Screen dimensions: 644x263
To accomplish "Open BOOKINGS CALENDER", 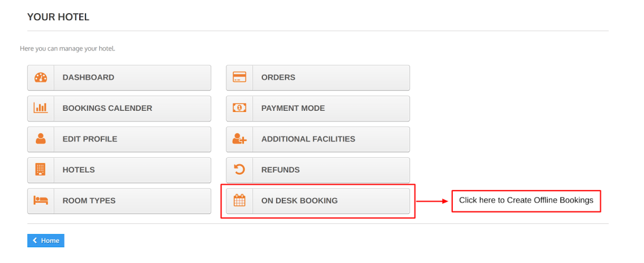I will point(119,108).
